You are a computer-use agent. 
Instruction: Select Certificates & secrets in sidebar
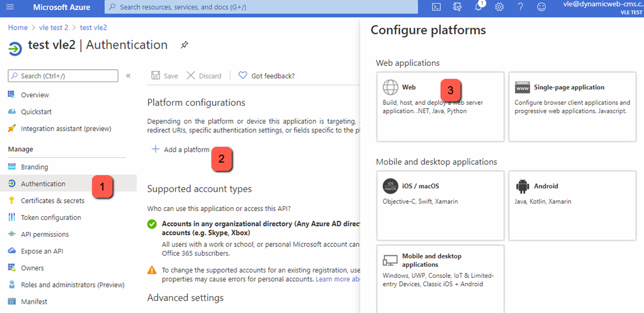coord(52,201)
